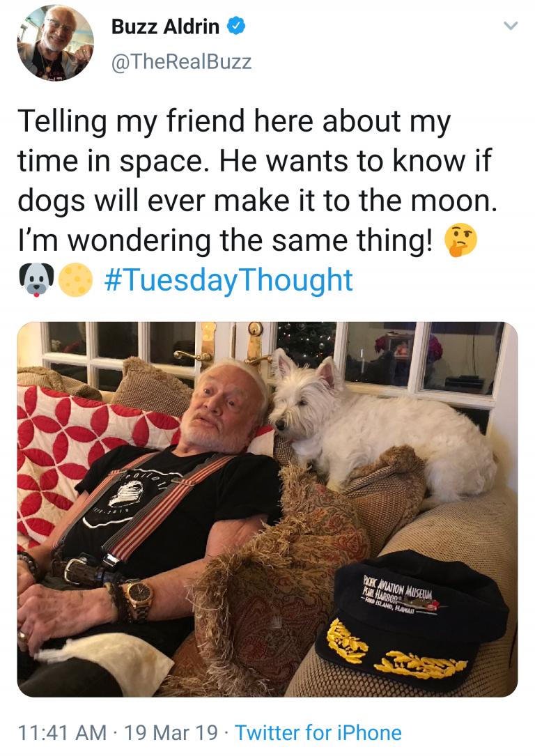Click the full moon emoji
This screenshot has height=756, width=535.
(76, 280)
